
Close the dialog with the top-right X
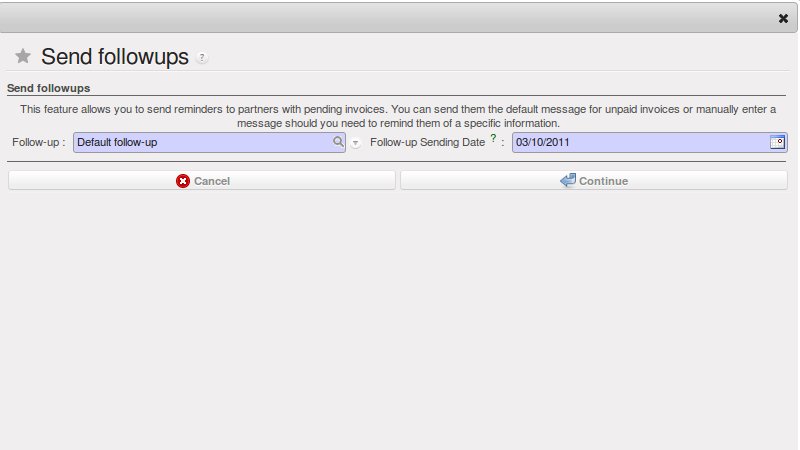(x=783, y=18)
